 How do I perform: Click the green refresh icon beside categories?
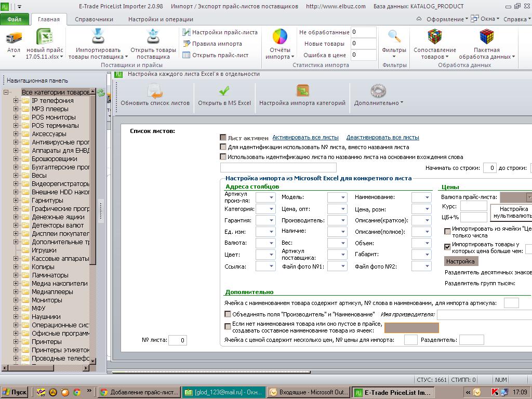(x=101, y=92)
